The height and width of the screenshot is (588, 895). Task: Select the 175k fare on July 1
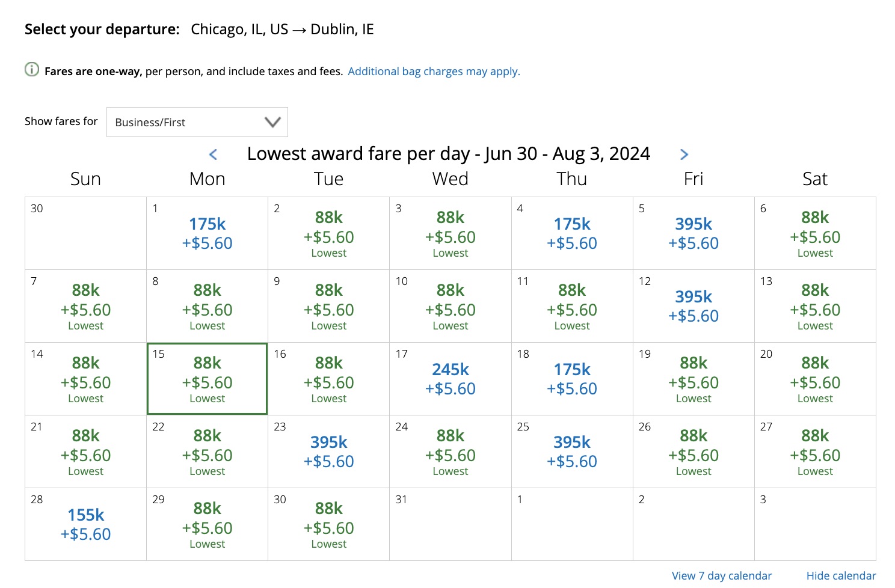tap(207, 233)
